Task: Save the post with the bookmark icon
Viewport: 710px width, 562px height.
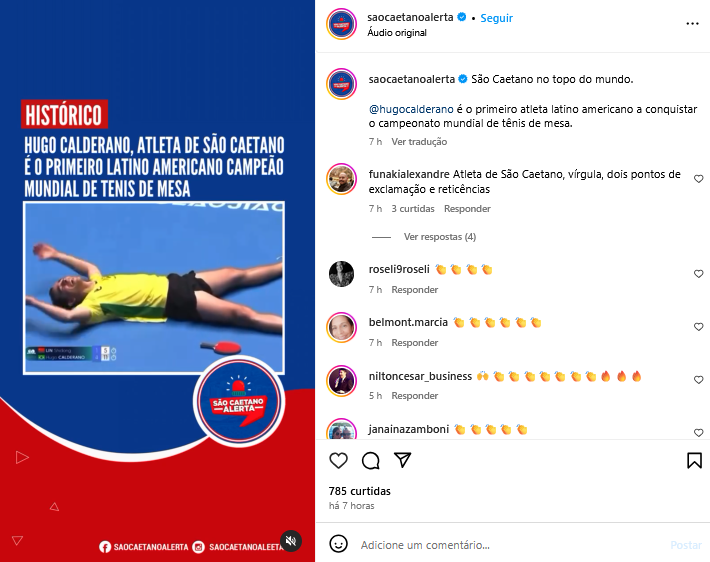Action: [694, 461]
